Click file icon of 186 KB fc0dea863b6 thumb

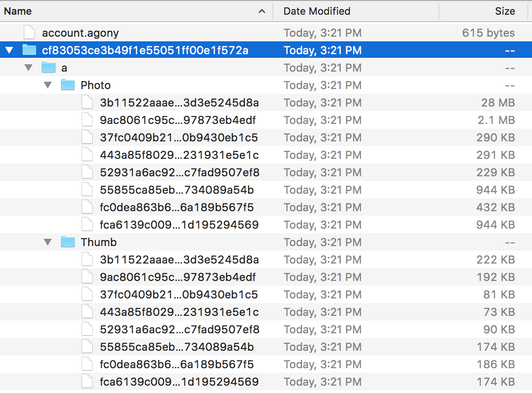click(87, 364)
